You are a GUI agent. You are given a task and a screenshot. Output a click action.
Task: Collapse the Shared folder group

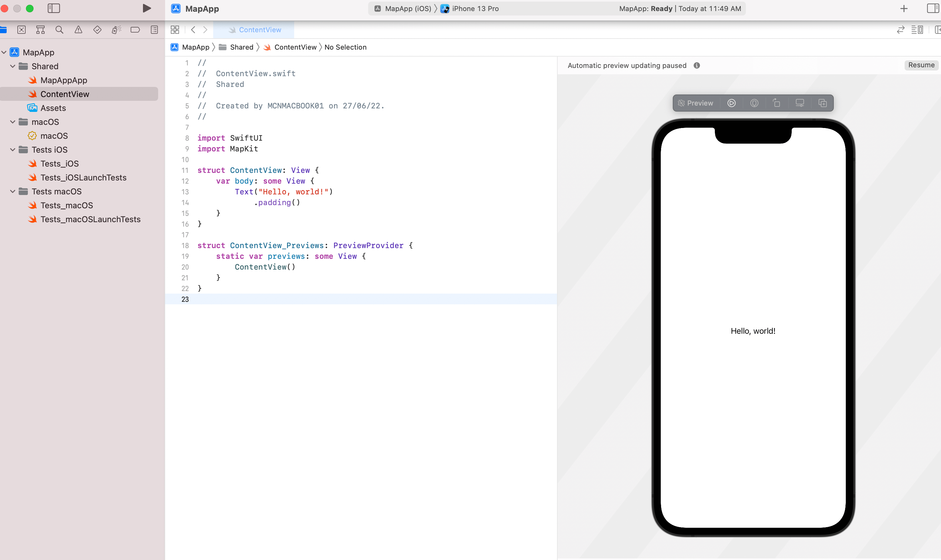(12, 66)
